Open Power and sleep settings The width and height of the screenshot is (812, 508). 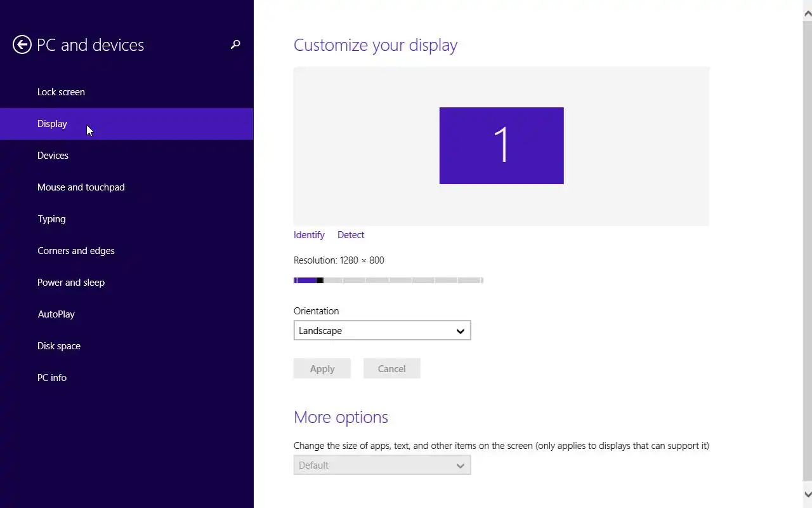(127, 283)
